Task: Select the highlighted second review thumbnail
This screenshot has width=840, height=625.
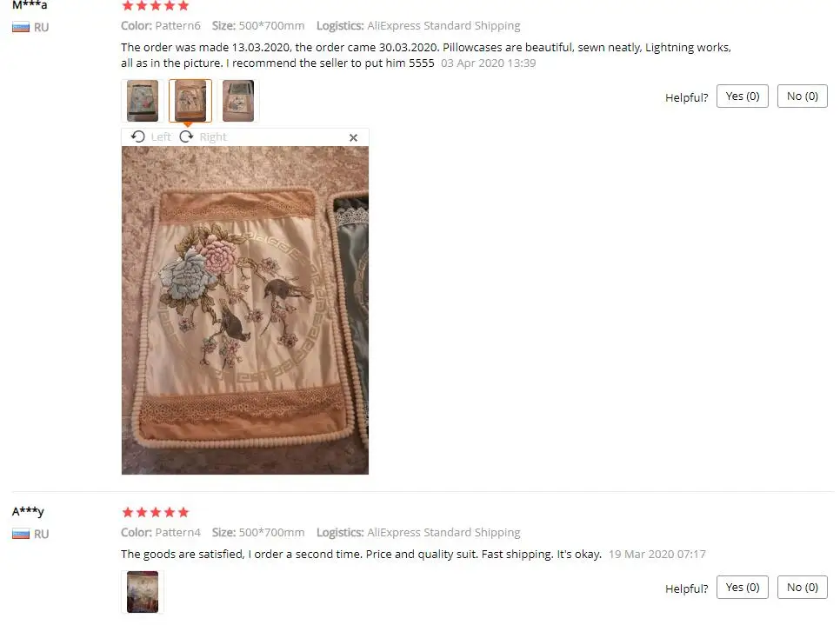Action: tap(190, 101)
